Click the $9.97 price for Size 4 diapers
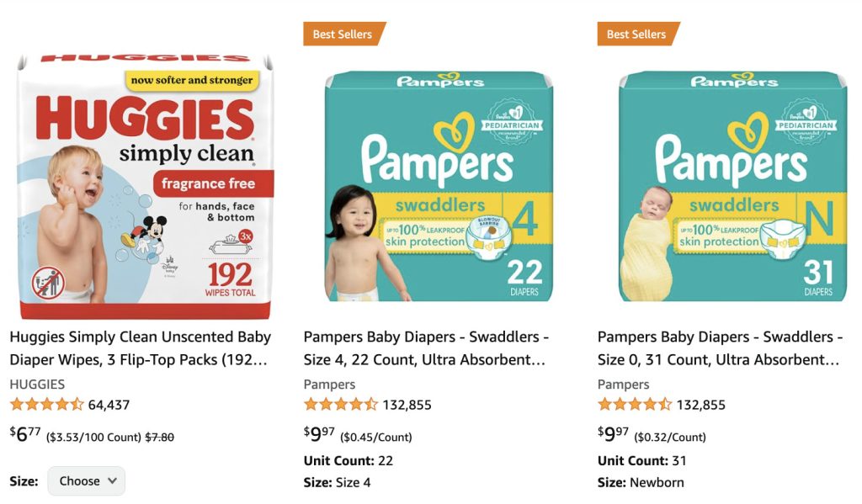Viewport: 862px width, 504px height. (x=319, y=435)
